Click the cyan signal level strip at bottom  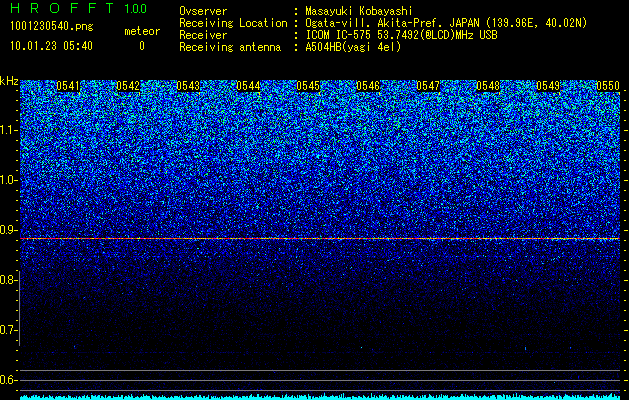(x=320, y=397)
